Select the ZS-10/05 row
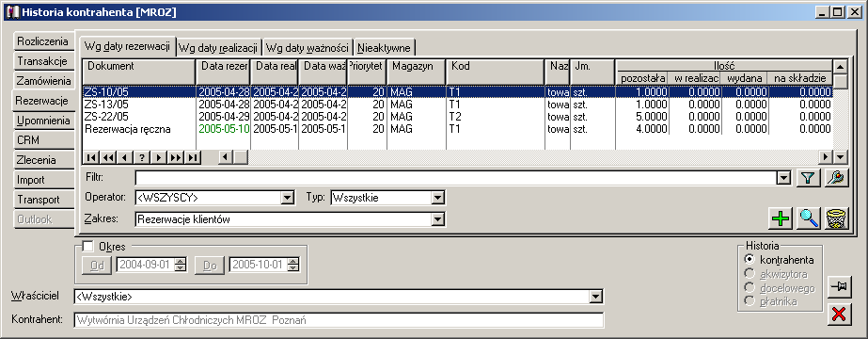Viewport: 868px width, 339px height. tap(457, 92)
